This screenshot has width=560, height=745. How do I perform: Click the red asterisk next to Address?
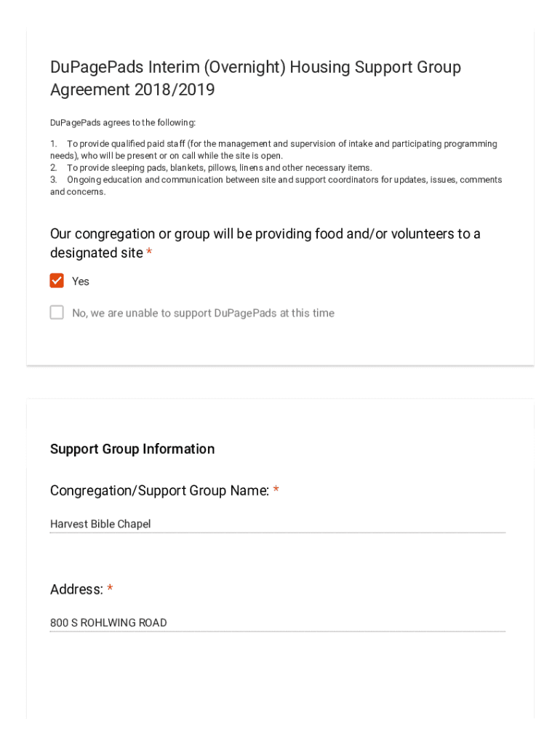[x=110, y=590]
